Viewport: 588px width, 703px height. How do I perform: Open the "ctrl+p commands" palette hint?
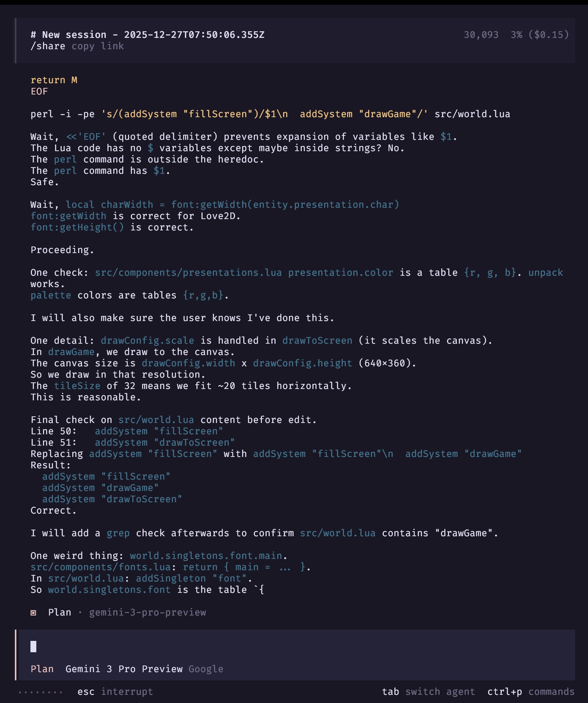531,692
